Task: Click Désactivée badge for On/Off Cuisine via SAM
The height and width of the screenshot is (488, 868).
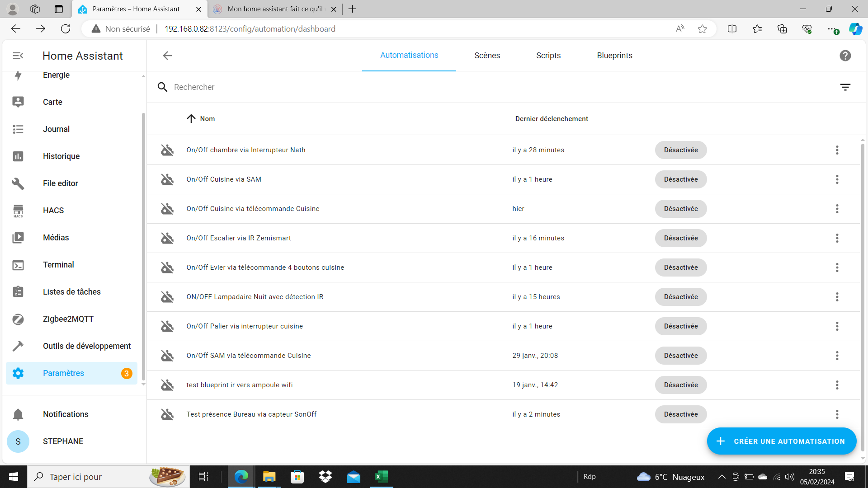Action: coord(681,179)
